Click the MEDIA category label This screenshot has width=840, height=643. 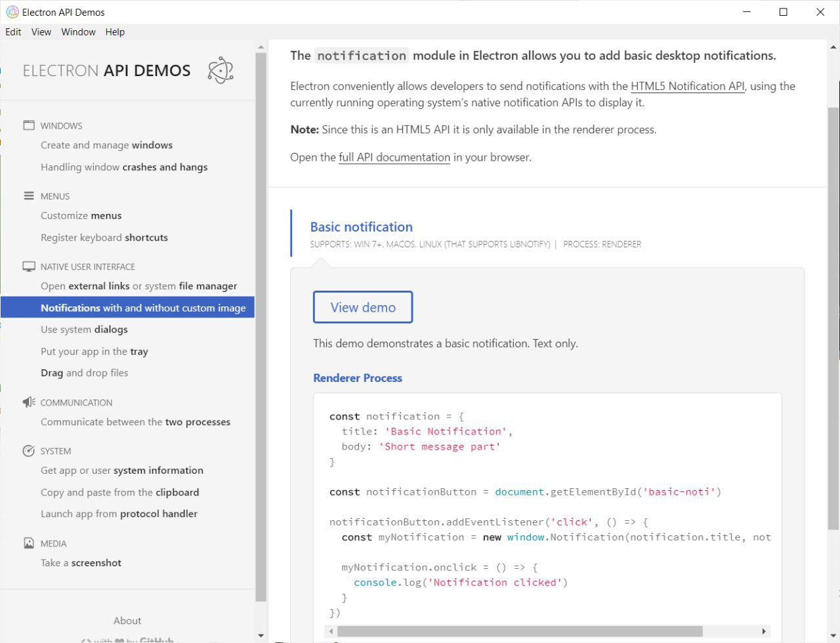point(54,544)
